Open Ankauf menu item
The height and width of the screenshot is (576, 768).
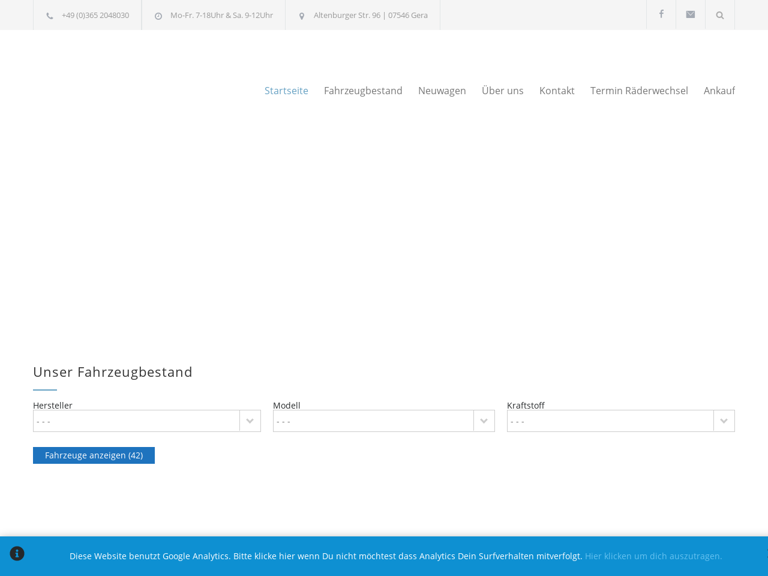click(x=719, y=91)
